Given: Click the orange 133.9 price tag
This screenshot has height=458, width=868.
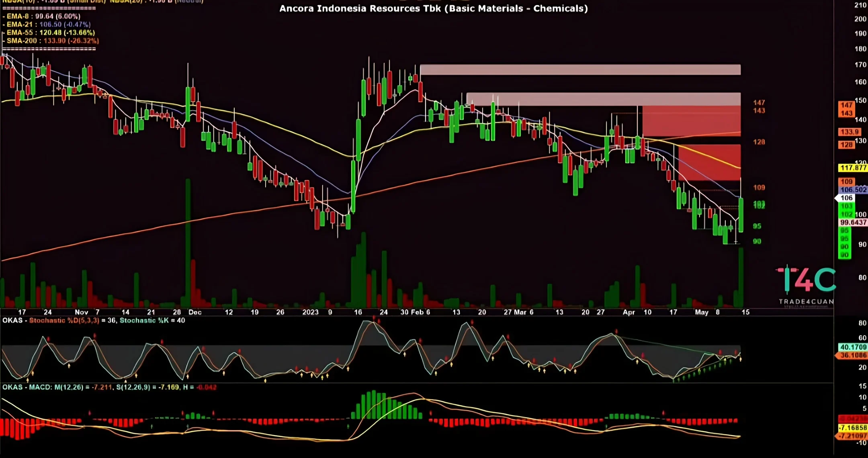Looking at the screenshot, I should (850, 132).
